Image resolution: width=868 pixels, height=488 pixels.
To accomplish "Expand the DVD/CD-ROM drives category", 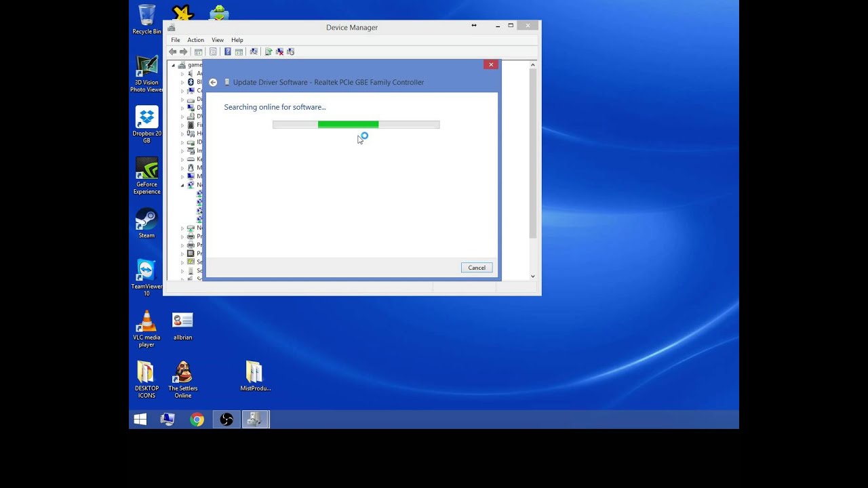I will pos(182,116).
